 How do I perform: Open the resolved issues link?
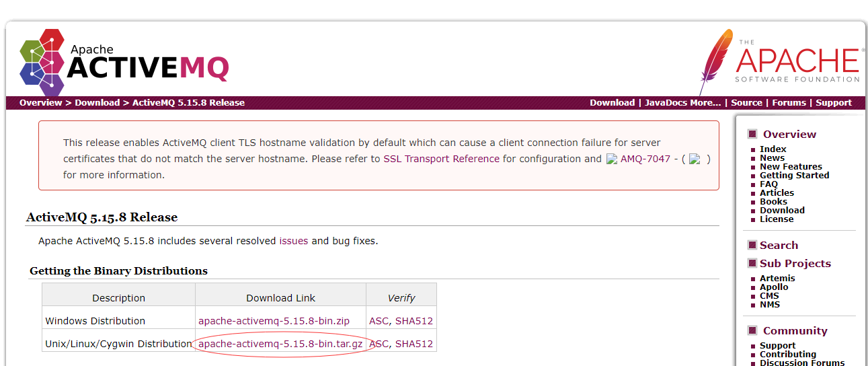pos(293,241)
